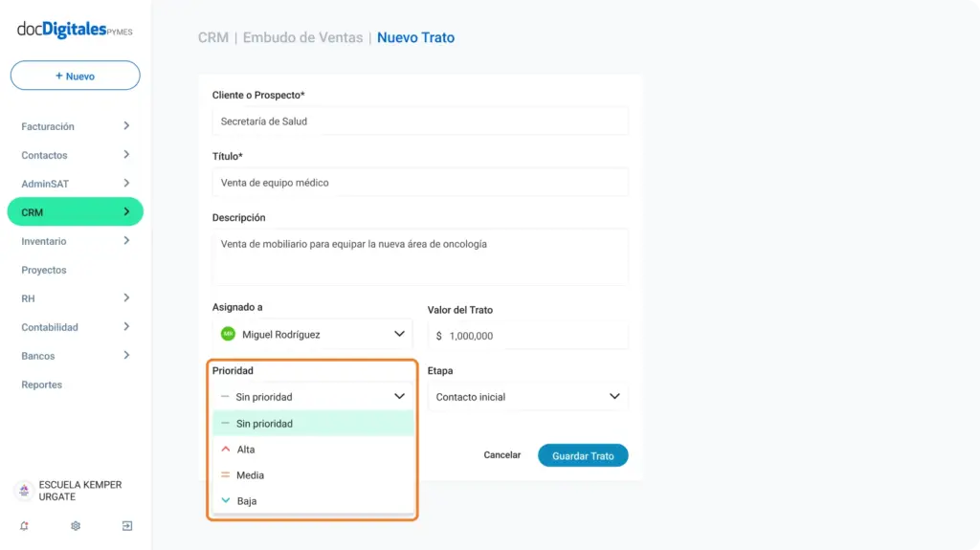The width and height of the screenshot is (980, 550).
Task: Open the Etapa Contacto inicial dropdown
Action: [528, 397]
